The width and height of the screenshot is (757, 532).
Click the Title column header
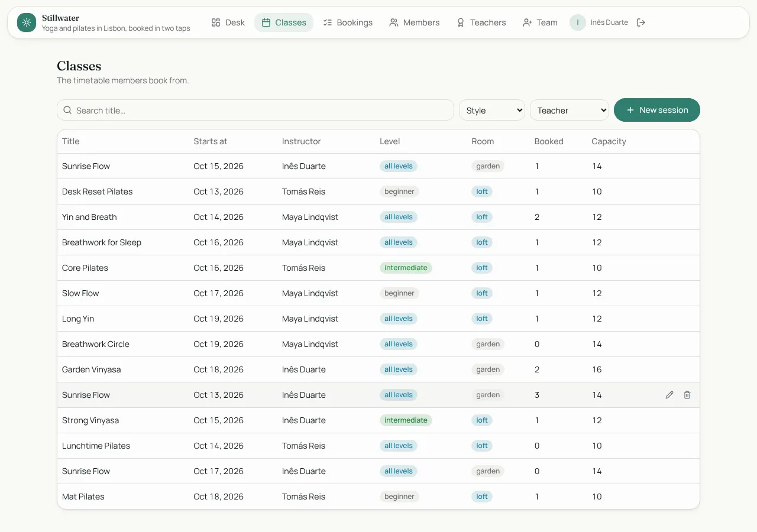coord(70,141)
